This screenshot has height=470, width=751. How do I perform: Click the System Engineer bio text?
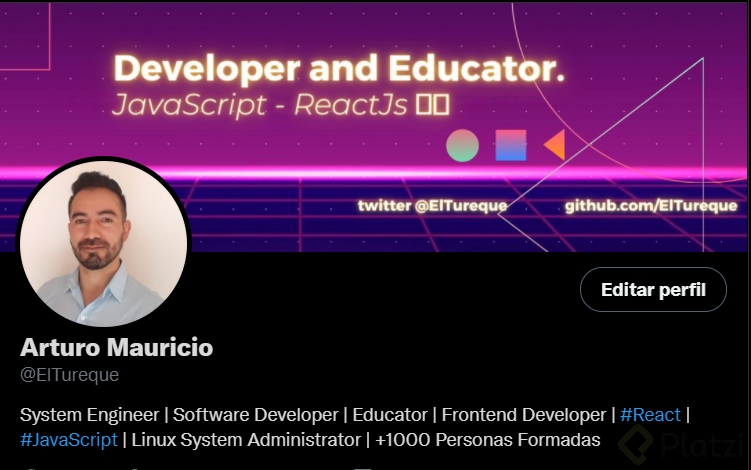click(90, 415)
